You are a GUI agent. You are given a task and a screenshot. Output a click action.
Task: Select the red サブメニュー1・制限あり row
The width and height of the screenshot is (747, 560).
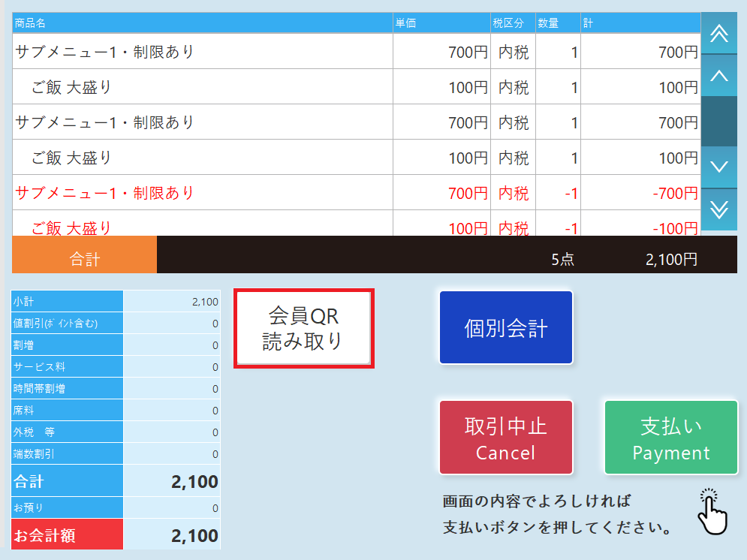[357, 192]
